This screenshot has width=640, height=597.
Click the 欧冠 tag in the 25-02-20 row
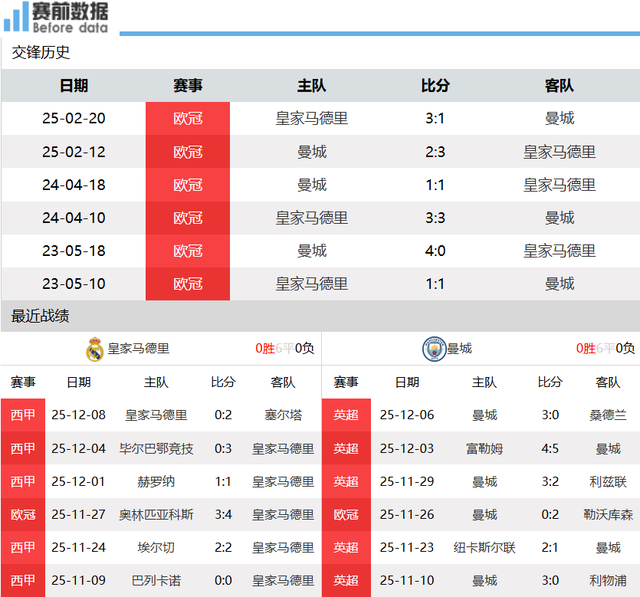pyautogui.click(x=188, y=118)
